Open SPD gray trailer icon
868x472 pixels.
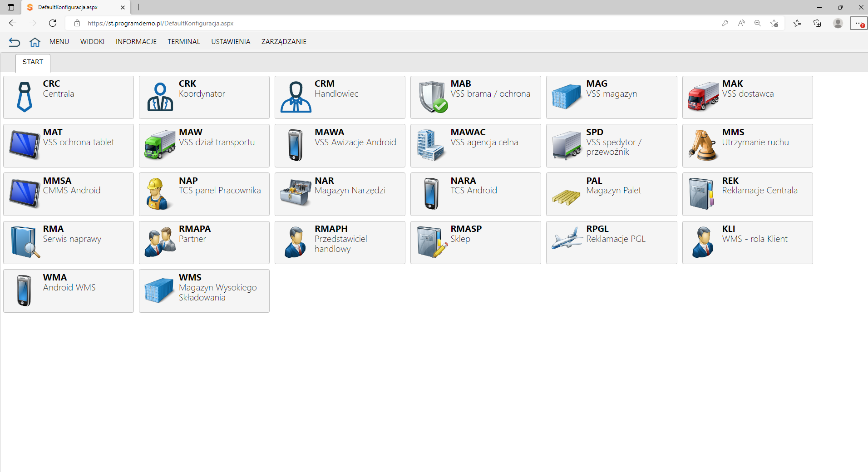(567, 146)
